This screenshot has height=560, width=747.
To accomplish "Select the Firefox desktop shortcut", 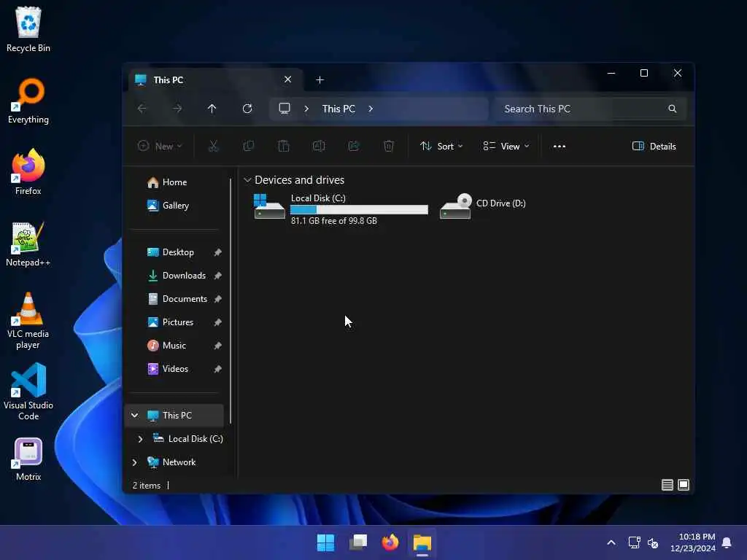I will pyautogui.click(x=28, y=172).
